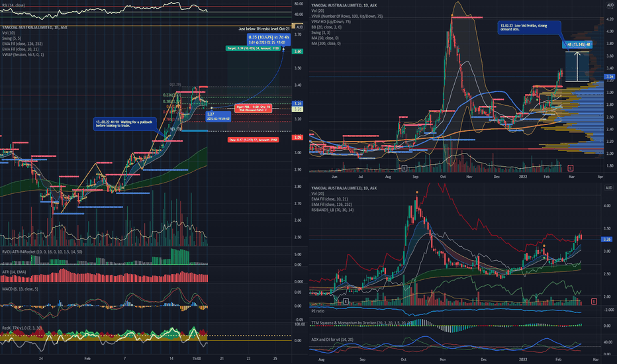This screenshot has height=364, width=617.
Task: Select the 'Waiting for a pullback' callout note
Action: tap(124, 124)
